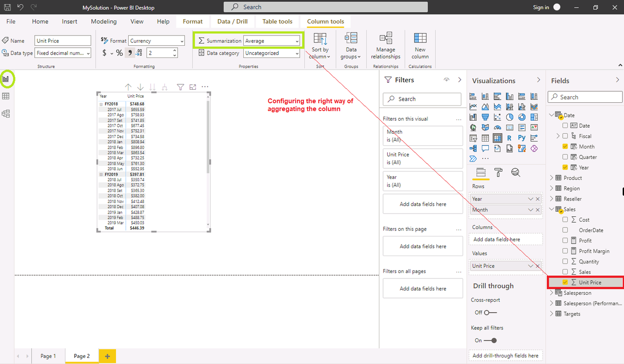624x364 pixels.
Task: Switch to Page 1 tab
Action: pyautogui.click(x=48, y=356)
